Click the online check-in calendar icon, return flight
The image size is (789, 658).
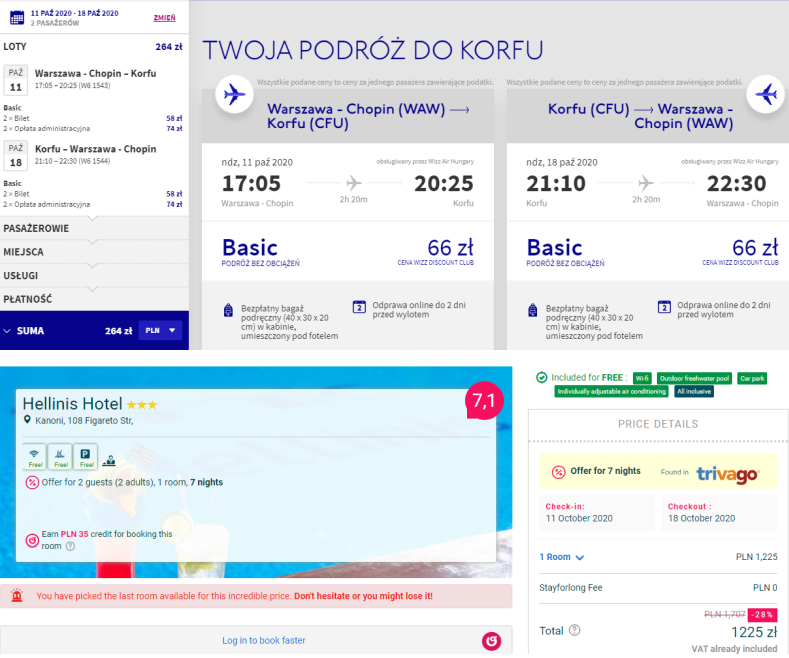click(x=664, y=306)
